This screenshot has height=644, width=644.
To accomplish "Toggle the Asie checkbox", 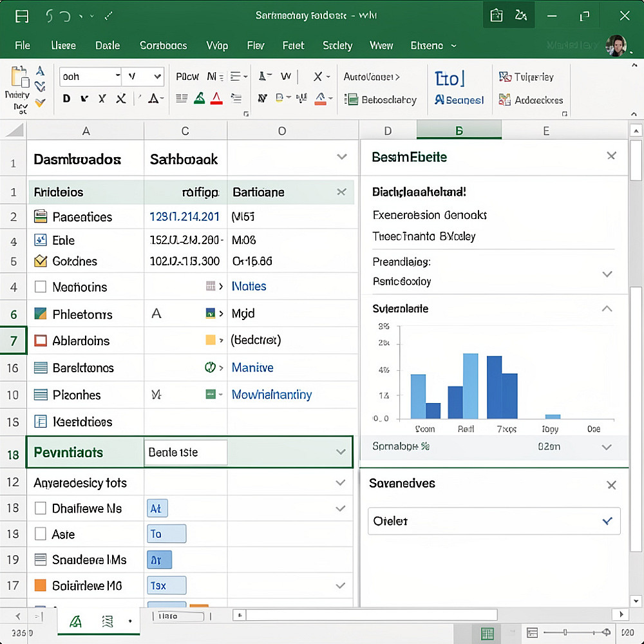I will (40, 534).
